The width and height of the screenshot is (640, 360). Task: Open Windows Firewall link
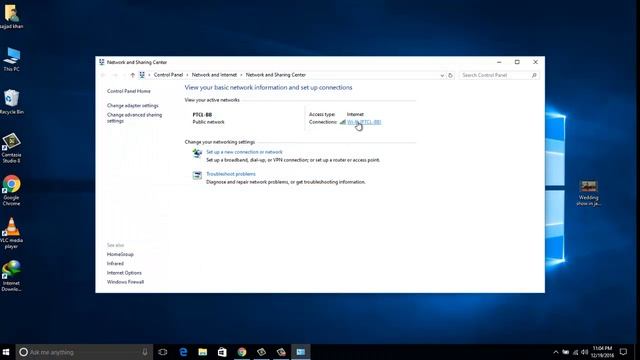125,282
